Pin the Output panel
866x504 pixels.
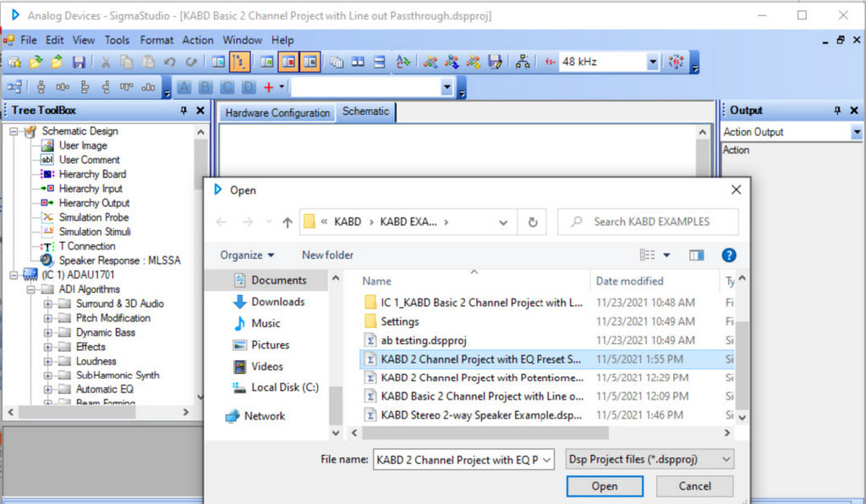click(837, 111)
